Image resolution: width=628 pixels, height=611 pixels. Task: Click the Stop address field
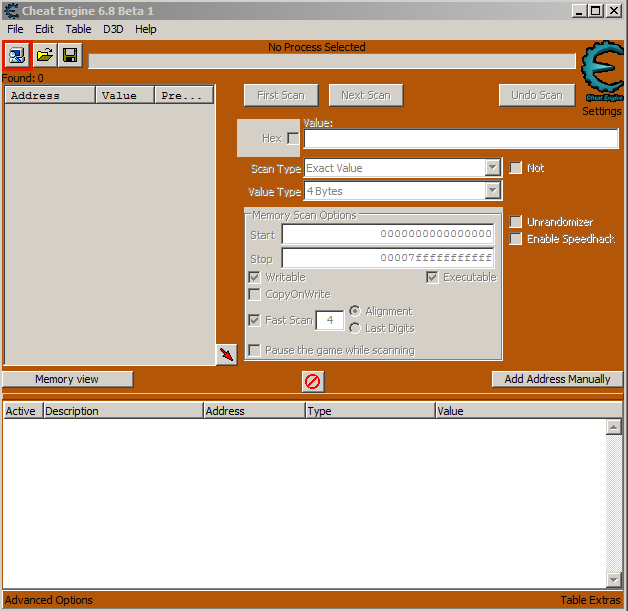pos(388,258)
